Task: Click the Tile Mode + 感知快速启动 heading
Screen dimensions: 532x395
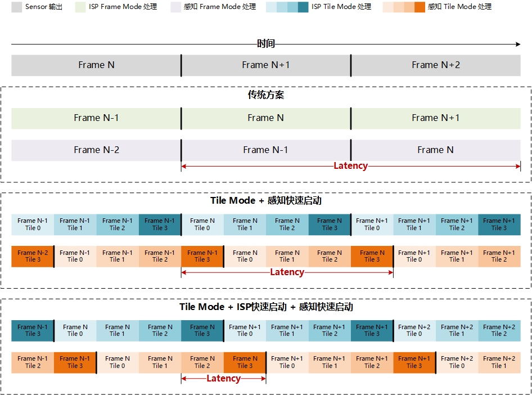Action: click(266, 201)
